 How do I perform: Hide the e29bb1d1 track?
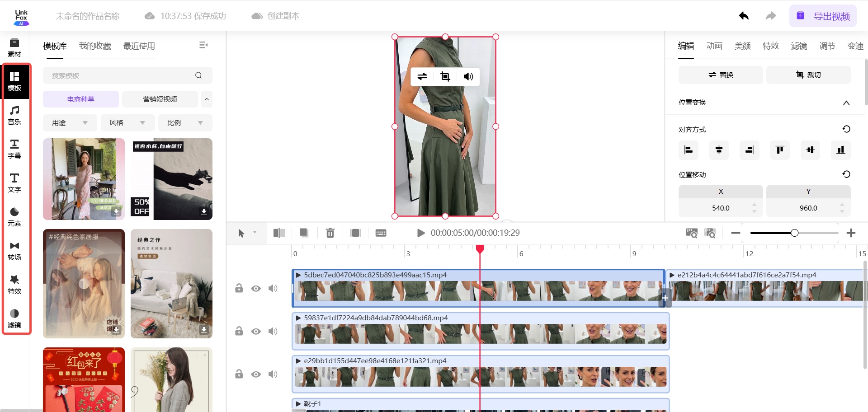click(x=256, y=374)
